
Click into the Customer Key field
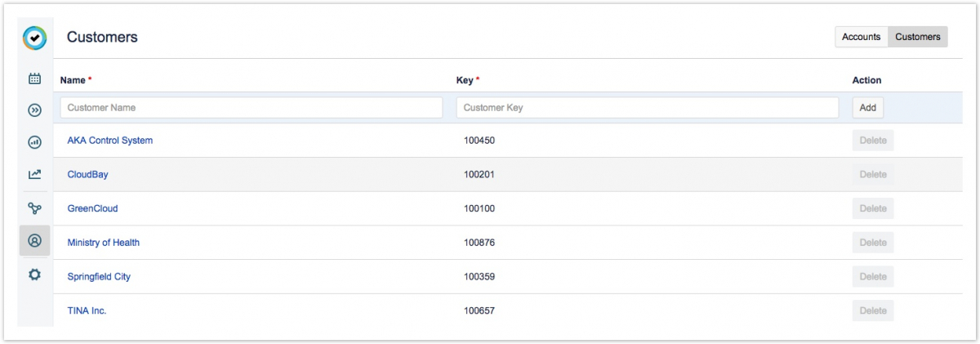pyautogui.click(x=648, y=108)
